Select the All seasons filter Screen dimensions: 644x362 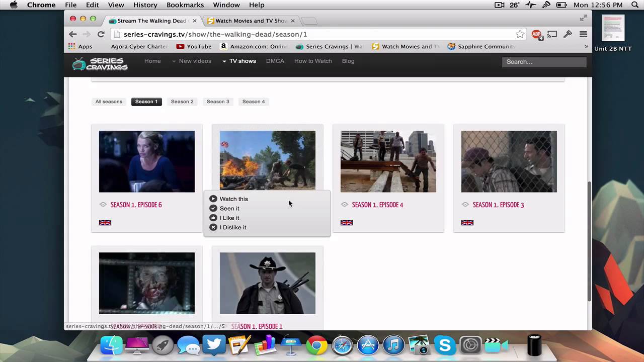pos(109,102)
